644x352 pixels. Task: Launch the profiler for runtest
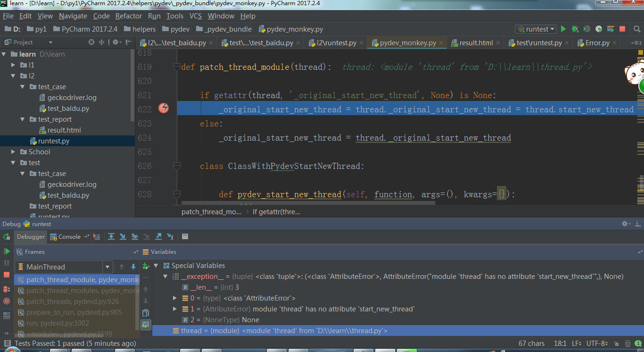[599, 29]
